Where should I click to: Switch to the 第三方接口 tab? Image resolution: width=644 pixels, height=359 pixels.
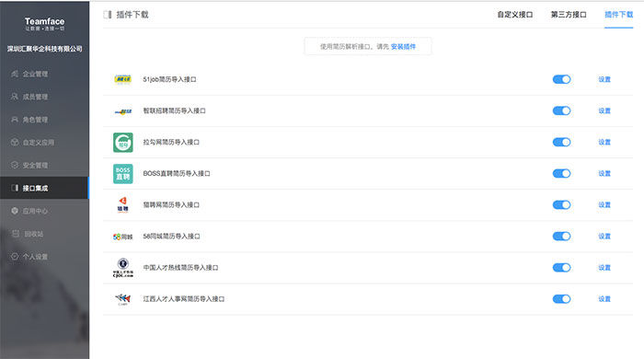pyautogui.click(x=569, y=15)
